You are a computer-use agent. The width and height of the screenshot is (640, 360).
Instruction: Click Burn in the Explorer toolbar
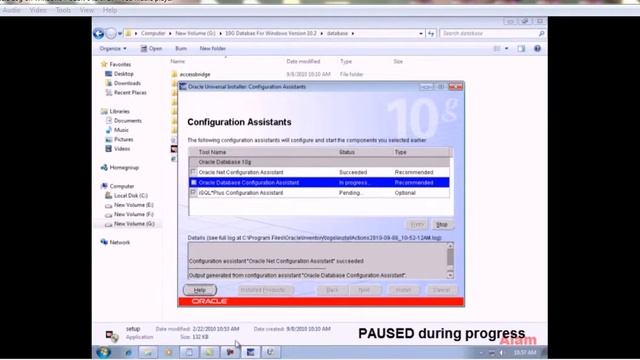coord(181,49)
